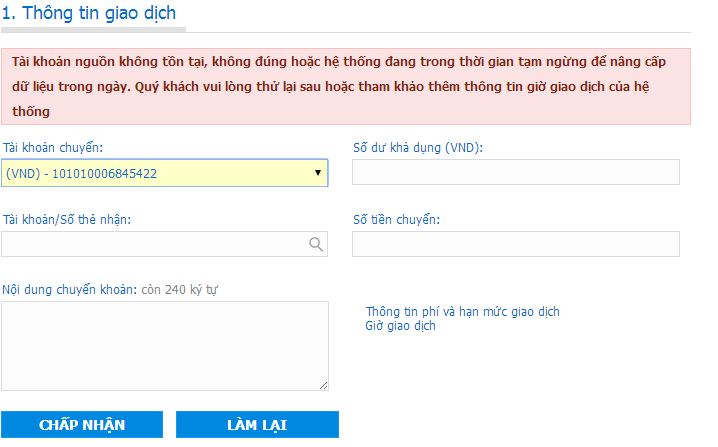Click into the Số tiền chuyển field
The image size is (718, 447).
tap(515, 244)
